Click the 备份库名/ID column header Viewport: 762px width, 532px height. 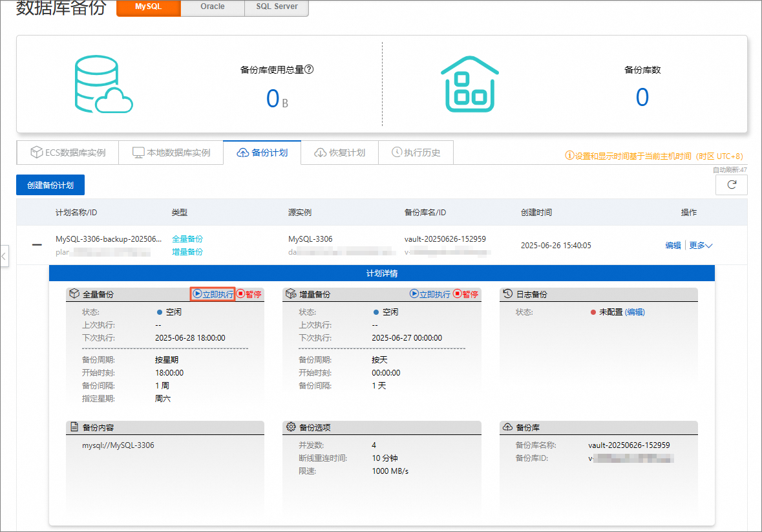(x=425, y=212)
